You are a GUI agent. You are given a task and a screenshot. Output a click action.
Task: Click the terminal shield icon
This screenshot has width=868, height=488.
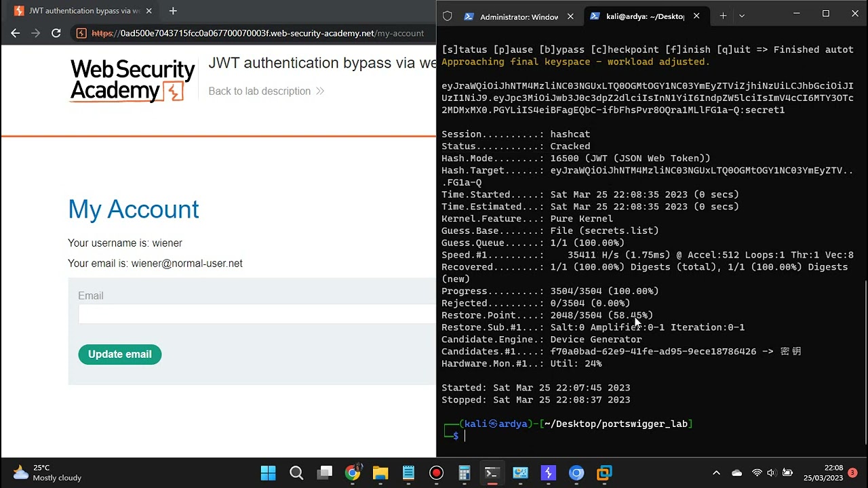(x=447, y=16)
